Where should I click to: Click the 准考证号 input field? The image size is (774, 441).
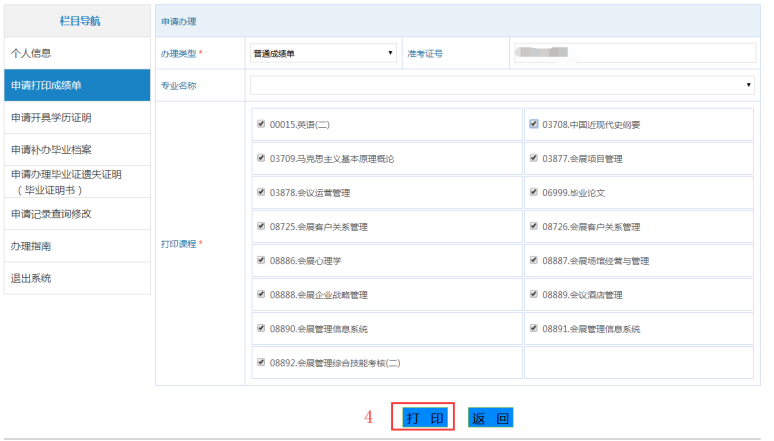click(630, 53)
